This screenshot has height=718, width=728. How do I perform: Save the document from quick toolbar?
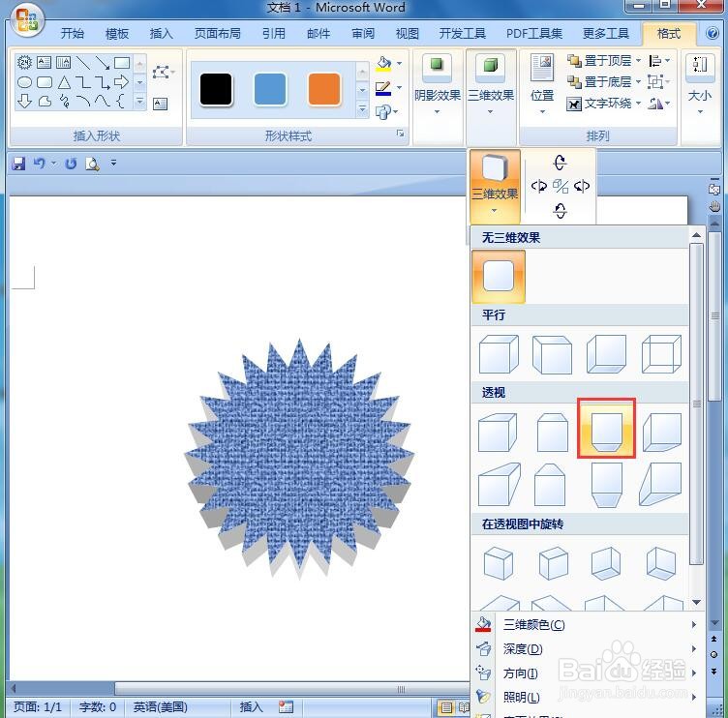(18, 164)
